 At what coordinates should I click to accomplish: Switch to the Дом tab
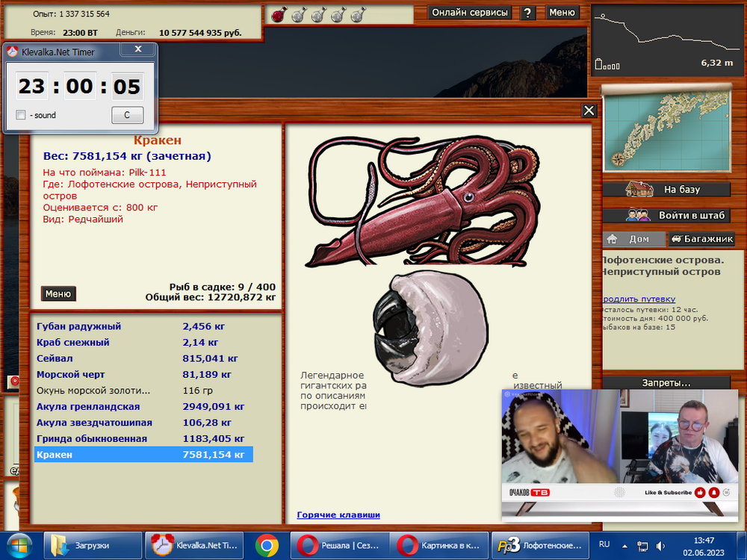click(633, 240)
